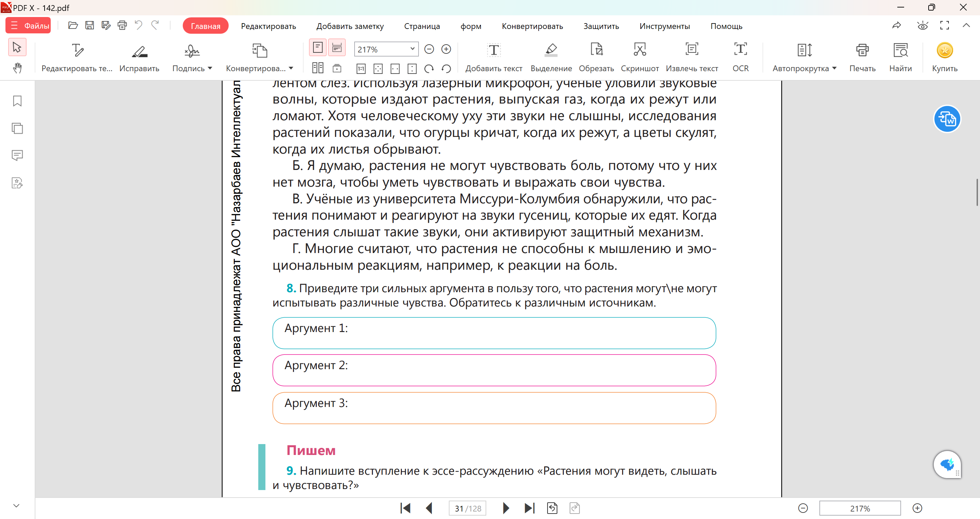Click the floating convert-to-Word button
This screenshot has width=980, height=519.
click(947, 119)
